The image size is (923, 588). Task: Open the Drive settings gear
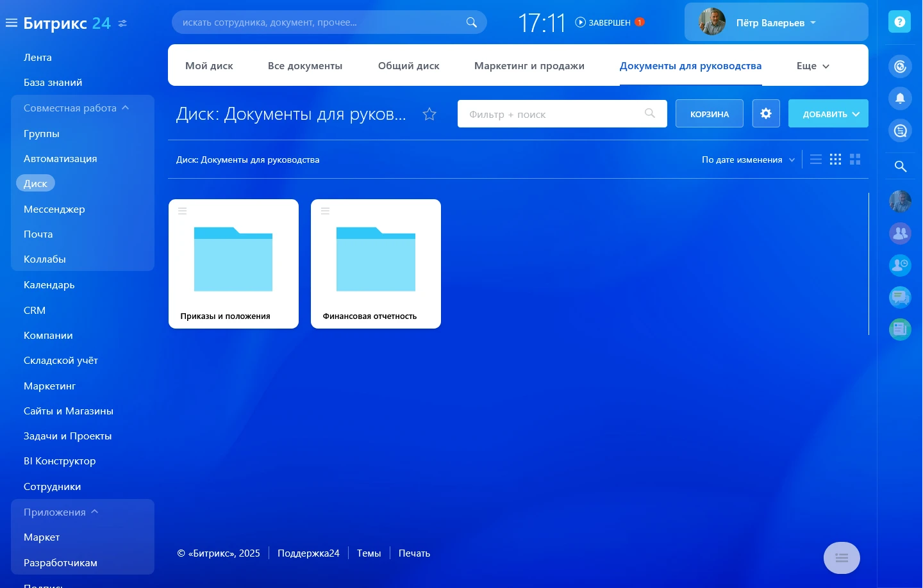766,113
